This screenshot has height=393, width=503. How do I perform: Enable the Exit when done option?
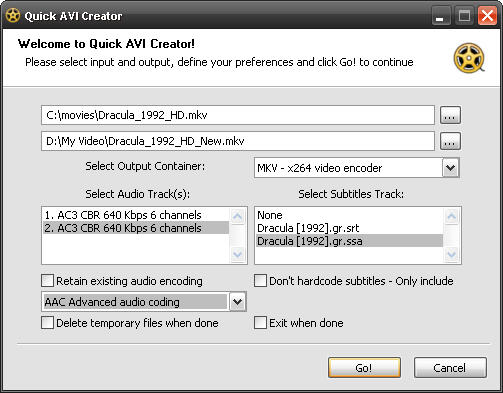pyautogui.click(x=260, y=323)
